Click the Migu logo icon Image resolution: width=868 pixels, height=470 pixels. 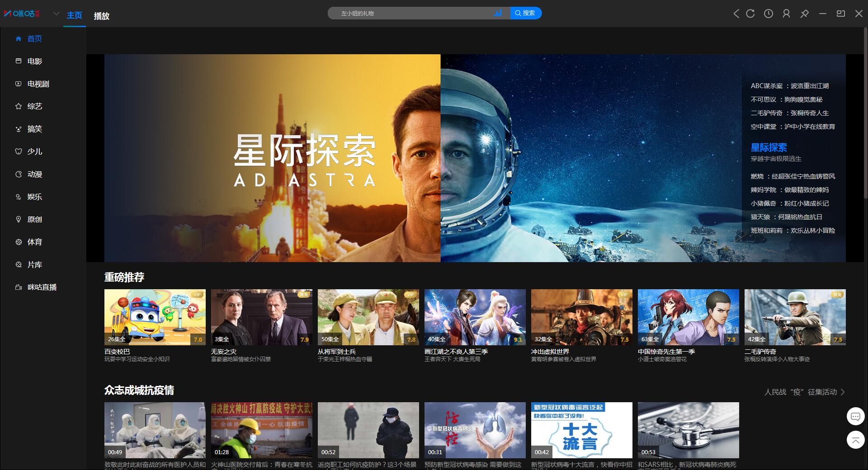(x=22, y=14)
